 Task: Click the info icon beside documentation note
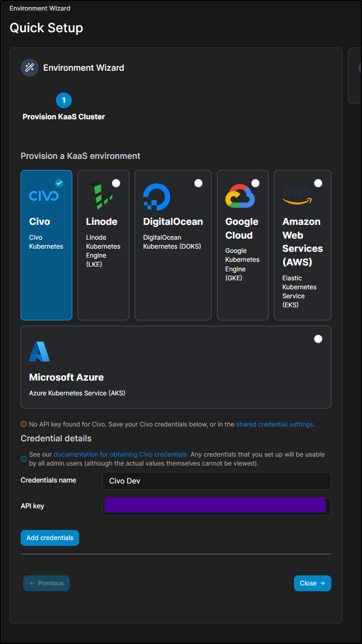24,459
